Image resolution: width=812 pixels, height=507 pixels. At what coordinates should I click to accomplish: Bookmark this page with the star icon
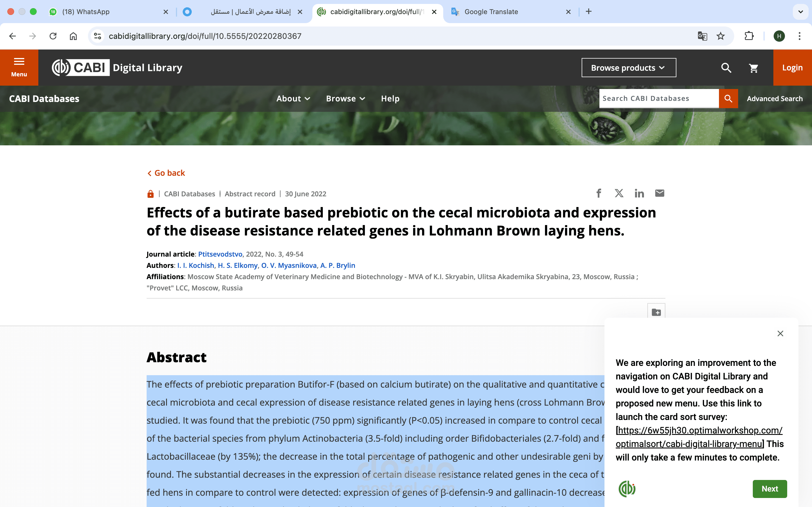click(720, 36)
